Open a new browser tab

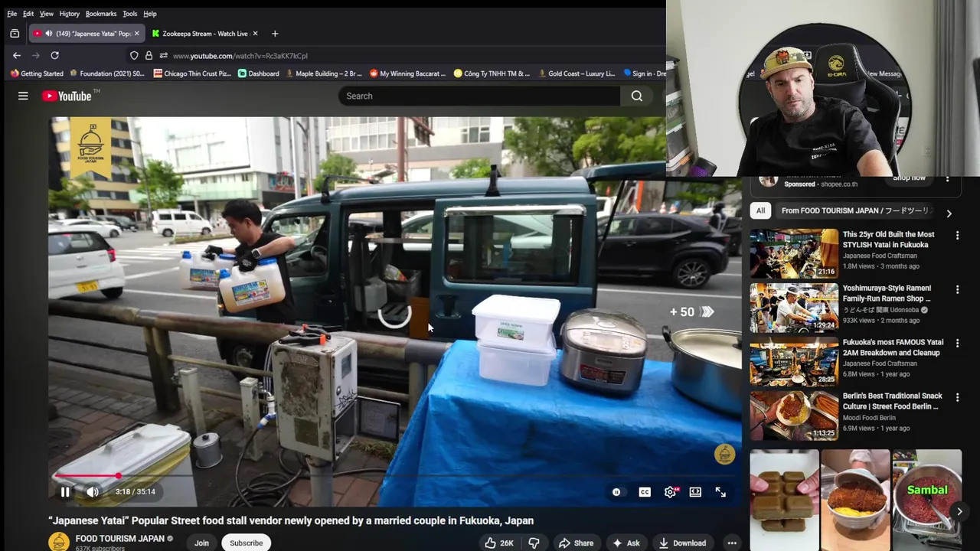[275, 34]
